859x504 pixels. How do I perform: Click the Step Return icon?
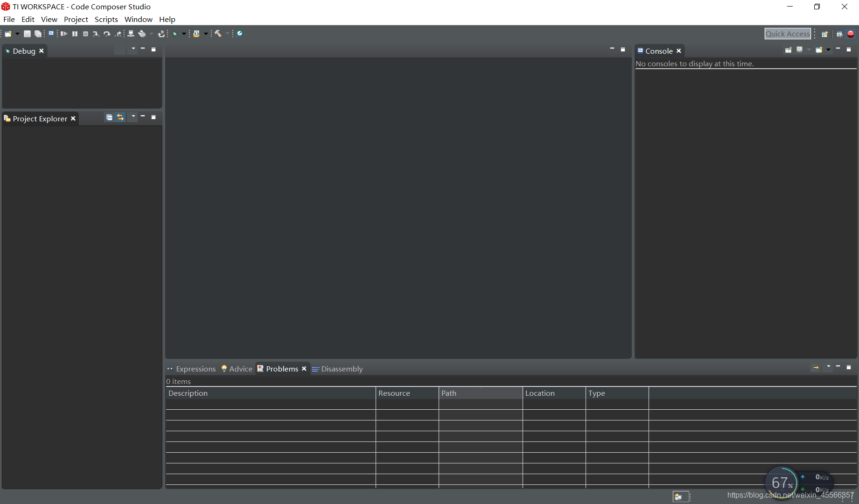pos(118,34)
